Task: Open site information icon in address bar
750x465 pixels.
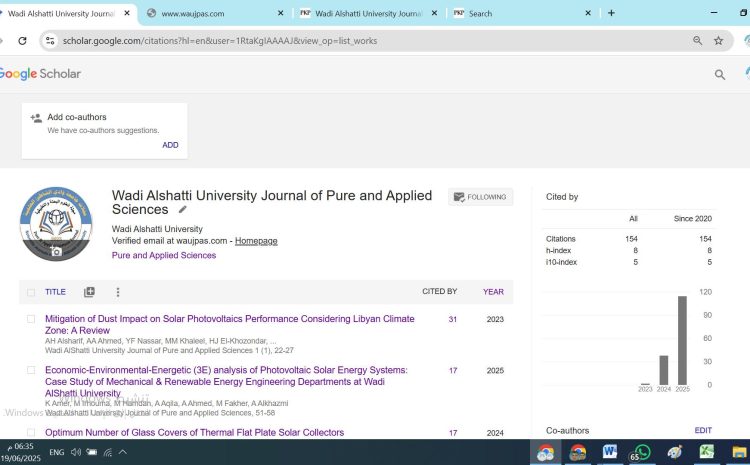Action: point(50,41)
